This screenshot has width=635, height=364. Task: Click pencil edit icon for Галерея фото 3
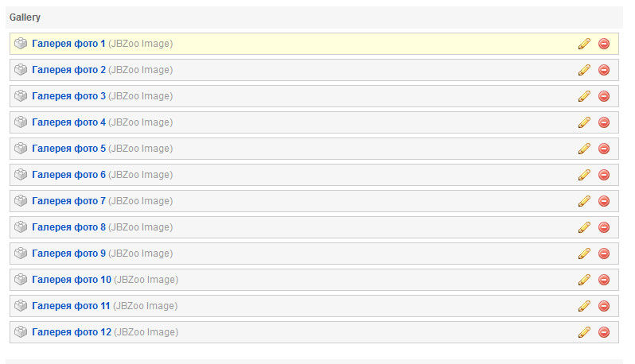click(584, 96)
